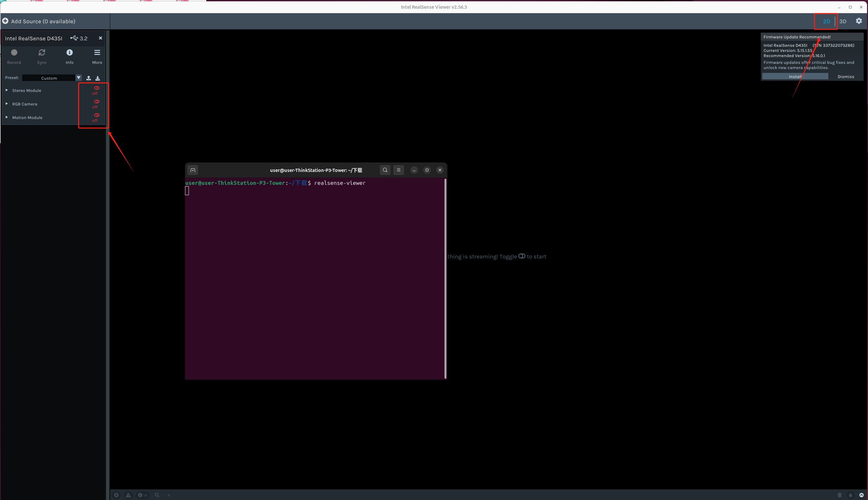Image resolution: width=868 pixels, height=500 pixels.
Task: Click the new tab icon in terminal
Action: tap(193, 170)
